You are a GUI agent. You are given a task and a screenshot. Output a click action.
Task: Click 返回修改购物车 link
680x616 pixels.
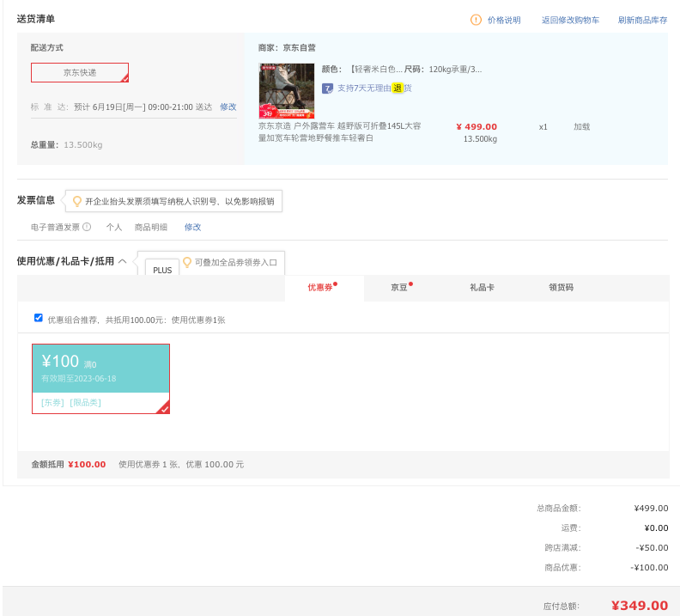(x=570, y=20)
